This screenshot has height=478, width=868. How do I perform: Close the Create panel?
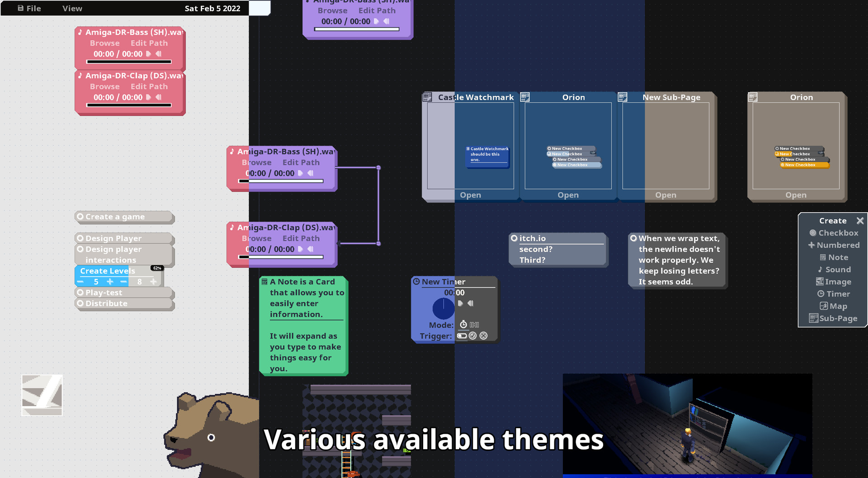tap(860, 221)
